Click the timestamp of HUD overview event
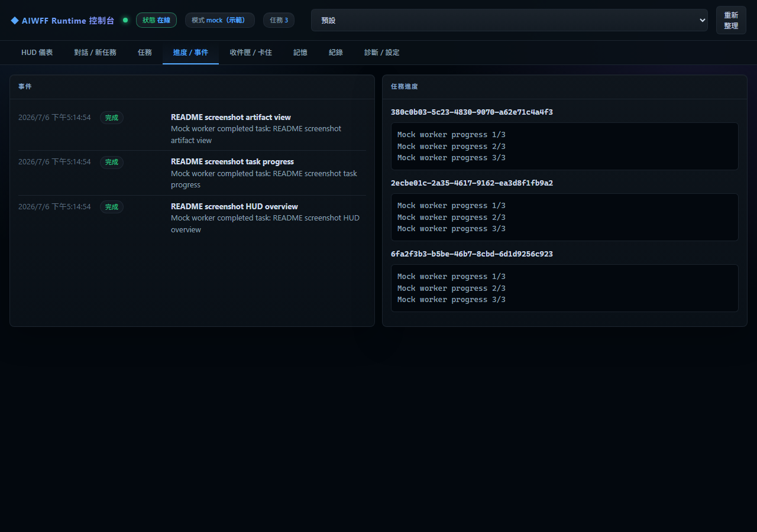Image resolution: width=757 pixels, height=532 pixels. pyautogui.click(x=54, y=207)
